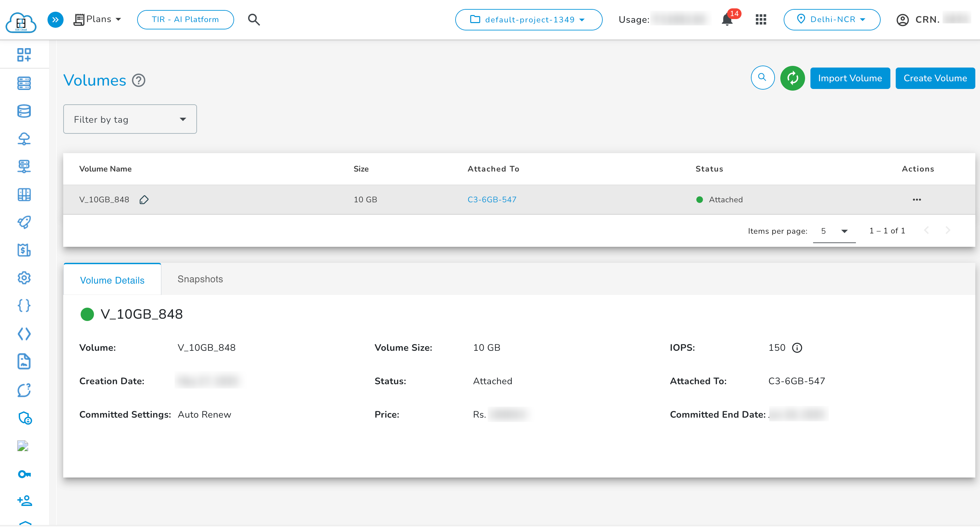Click the green refresh volumes icon
980x527 pixels.
coord(792,78)
